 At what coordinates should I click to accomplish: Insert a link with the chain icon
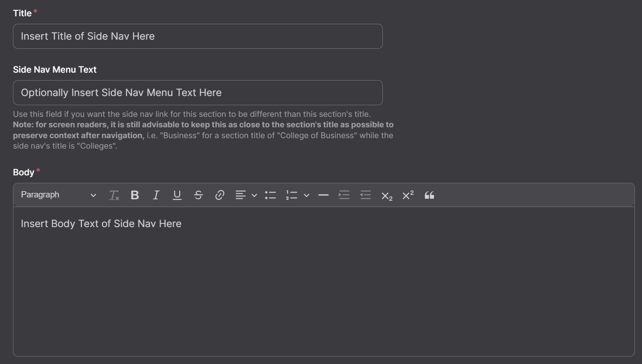(x=220, y=195)
